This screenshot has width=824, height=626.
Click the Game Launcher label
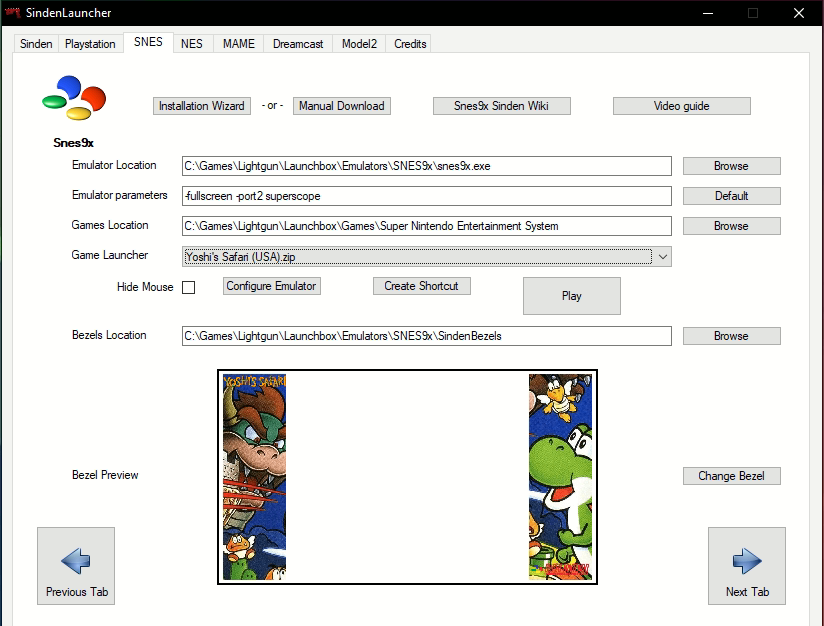point(110,255)
